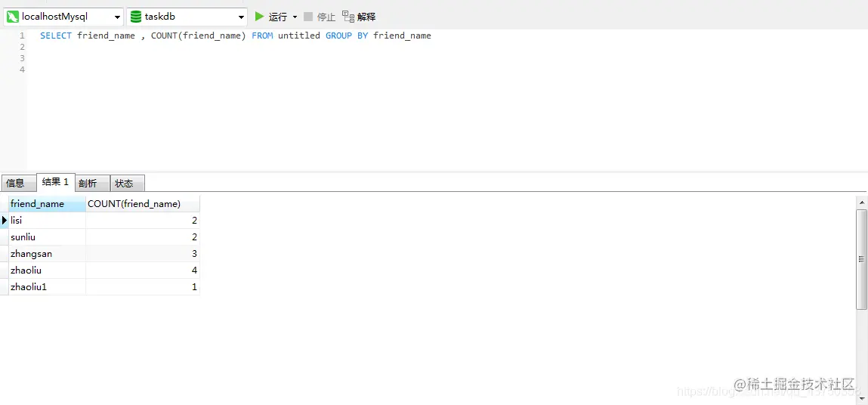This screenshot has width=868, height=405.
Task: Select the zhaoliu cell
Action: 47,271
